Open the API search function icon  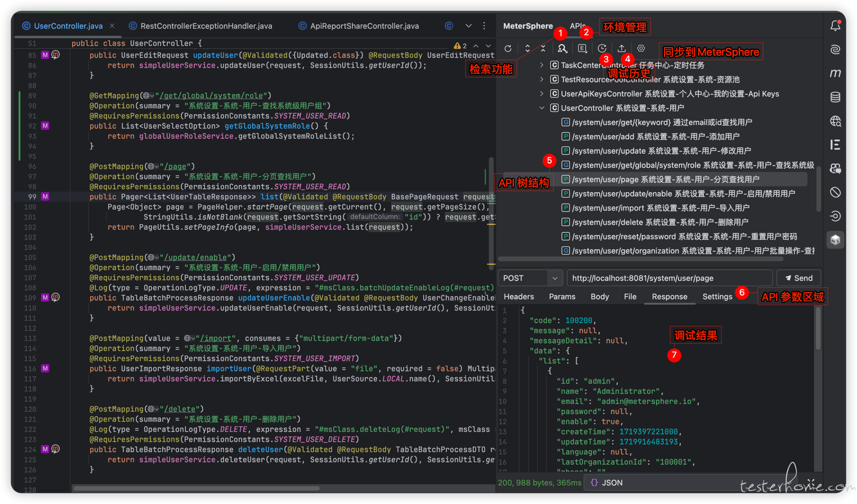point(562,49)
